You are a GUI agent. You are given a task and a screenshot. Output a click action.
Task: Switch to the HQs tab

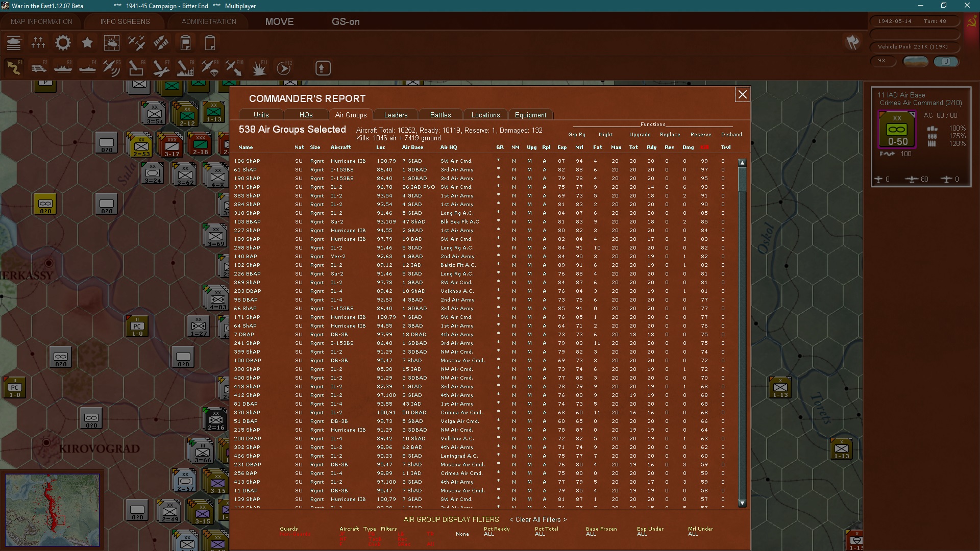pos(306,115)
